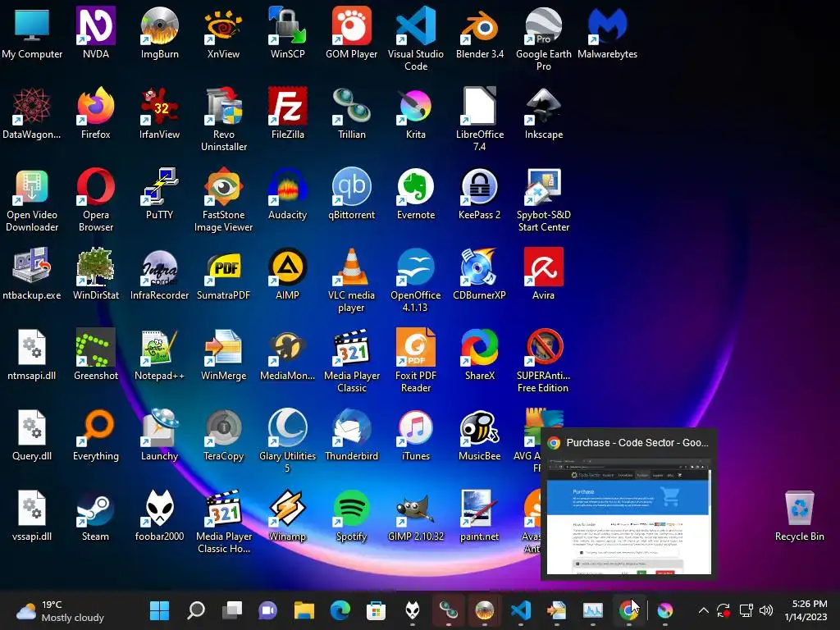Open Krita desktop shortcut
The height and width of the screenshot is (630, 840).
tap(416, 113)
